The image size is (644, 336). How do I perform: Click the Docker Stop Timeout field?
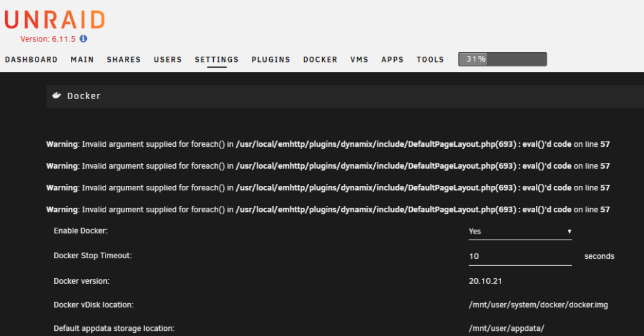click(520, 256)
